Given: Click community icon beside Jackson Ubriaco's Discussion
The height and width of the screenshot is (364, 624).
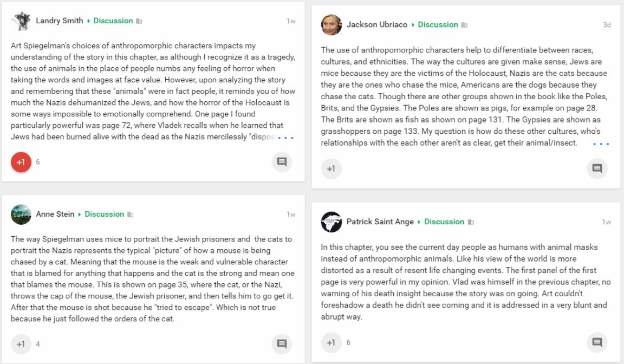Looking at the screenshot, I should (x=464, y=25).
